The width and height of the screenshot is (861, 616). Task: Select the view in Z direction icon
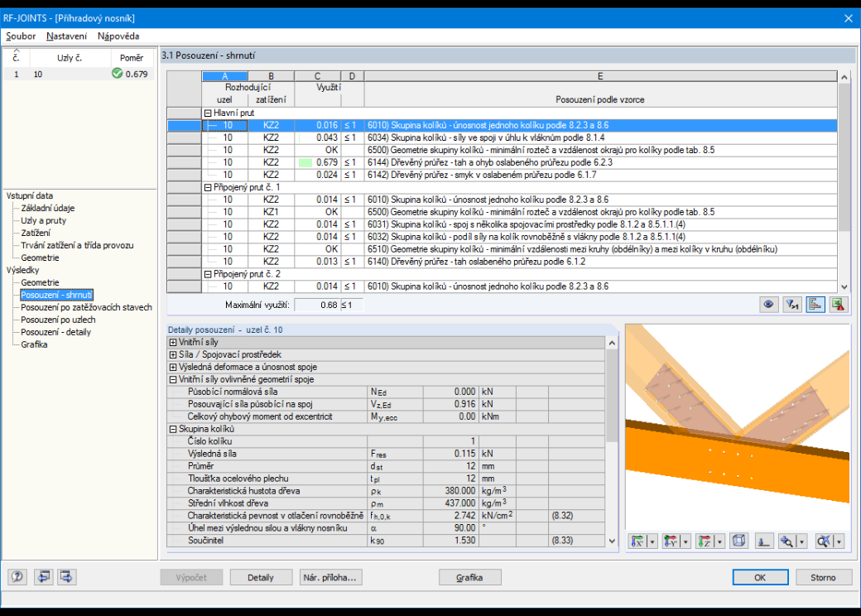[x=705, y=541]
